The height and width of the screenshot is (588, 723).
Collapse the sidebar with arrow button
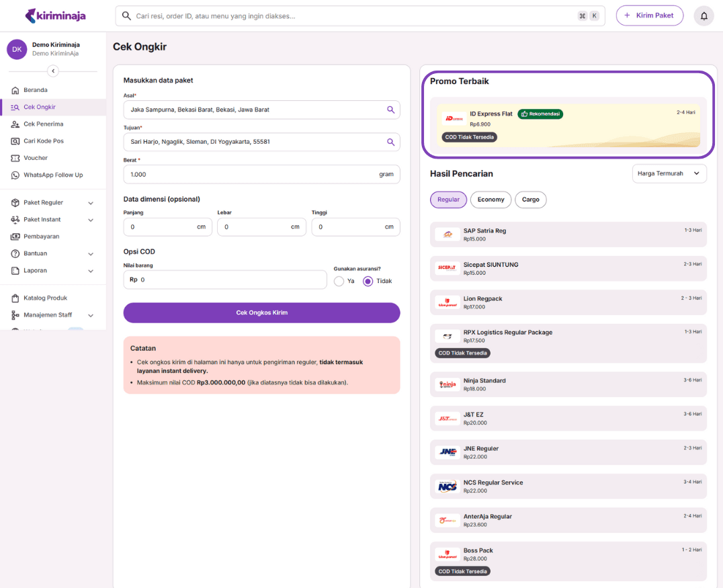click(53, 71)
